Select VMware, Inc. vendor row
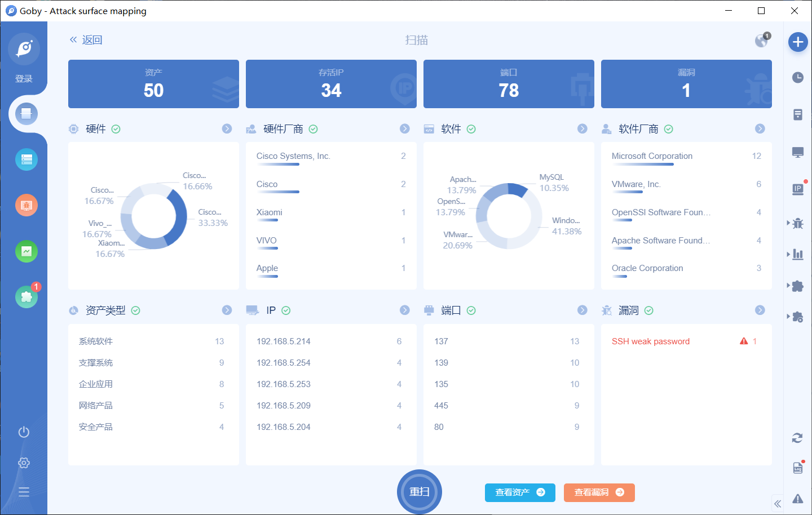 [686, 185]
